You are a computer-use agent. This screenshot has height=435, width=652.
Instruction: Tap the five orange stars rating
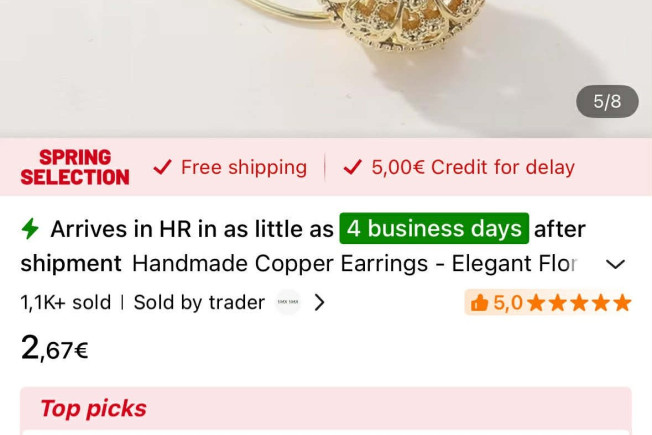[579, 302]
